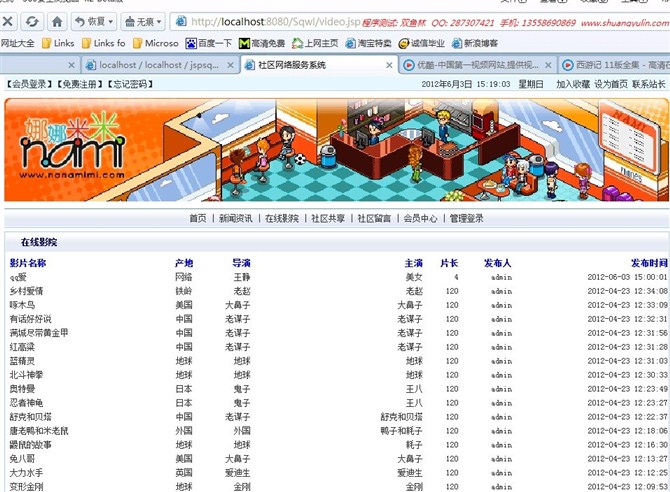The image size is (670, 492).
Task: Open the movie 蓝精灵
Action: click(x=22, y=361)
